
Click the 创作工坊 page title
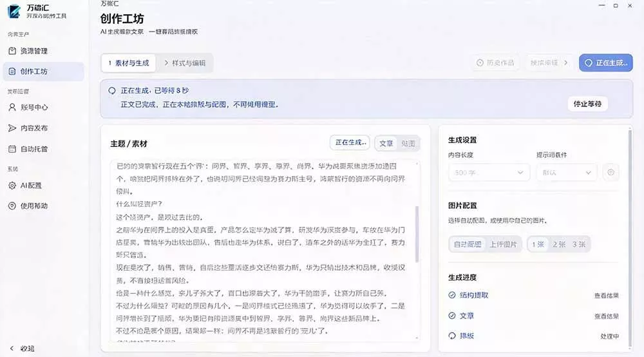(x=122, y=19)
